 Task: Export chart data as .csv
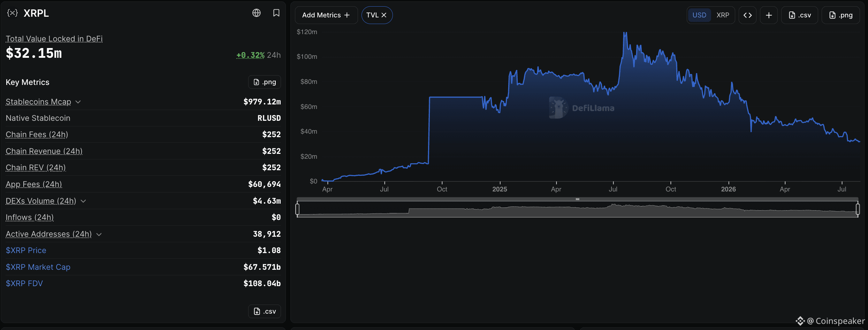coord(800,15)
